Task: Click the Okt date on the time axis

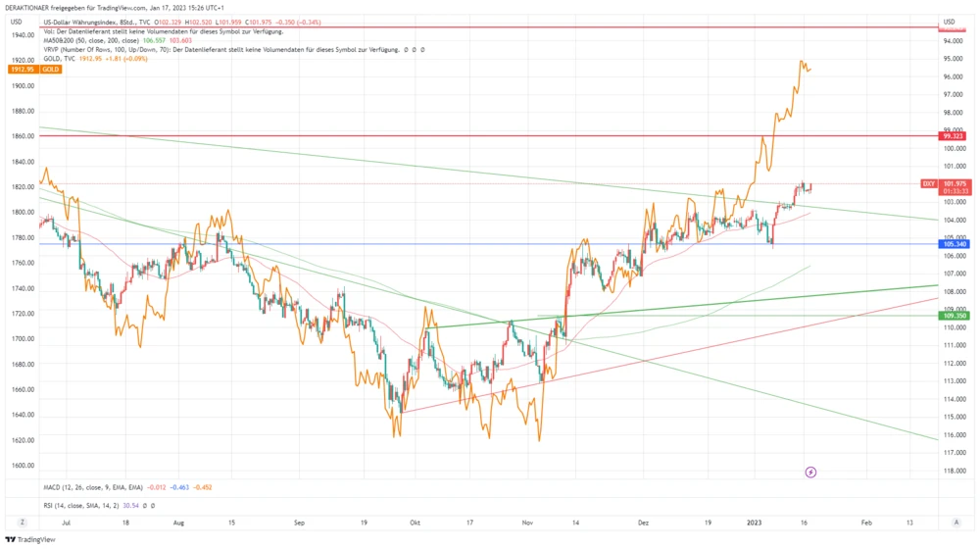Action: click(x=415, y=523)
